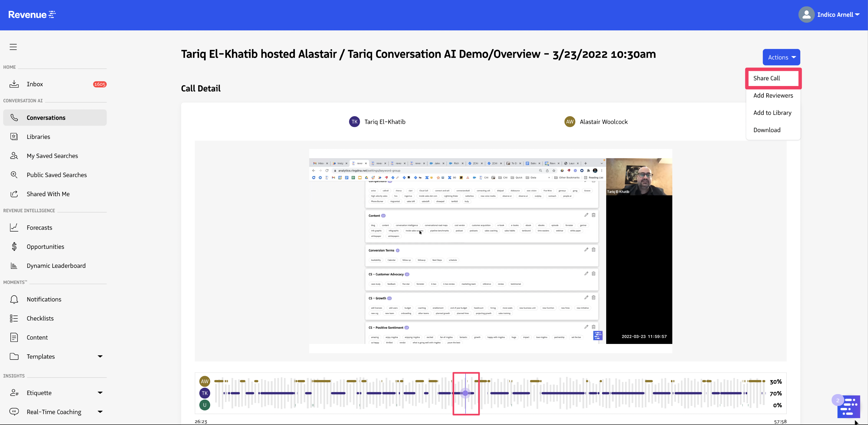Open the chat widget icon

(848, 406)
